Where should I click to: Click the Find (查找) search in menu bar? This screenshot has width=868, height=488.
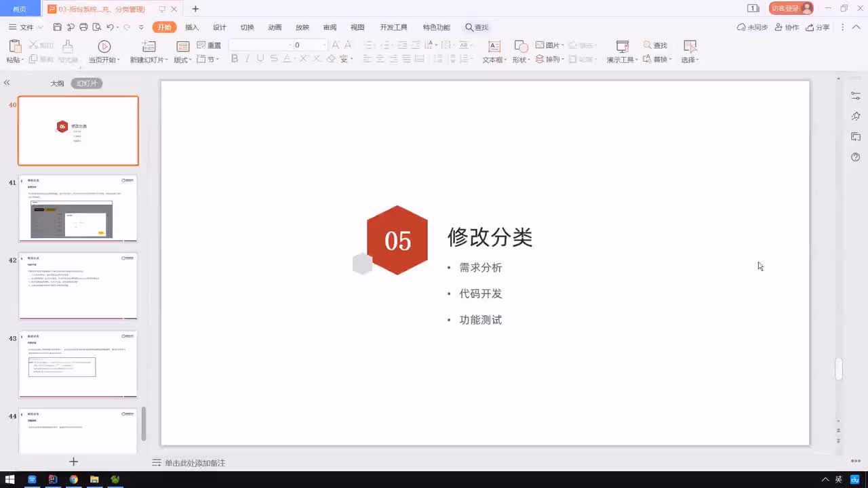click(x=477, y=27)
